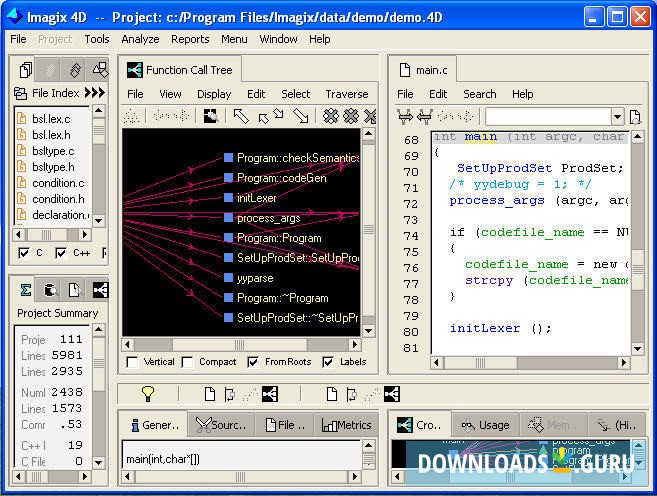Click the right-pointing double-bar arrow icon in the editor toolbar
Screen dimensions: 657x496
(405, 116)
